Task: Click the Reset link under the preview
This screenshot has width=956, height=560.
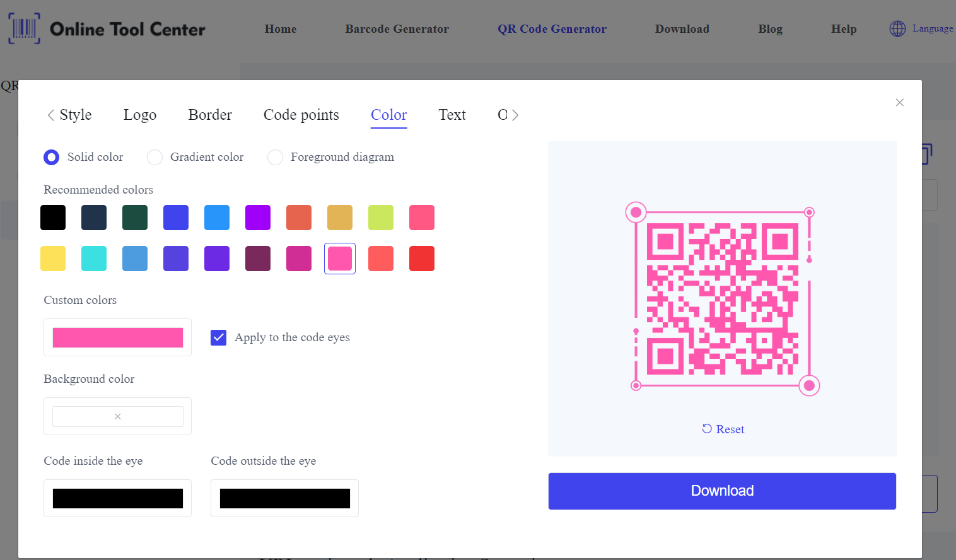Action: (x=723, y=429)
